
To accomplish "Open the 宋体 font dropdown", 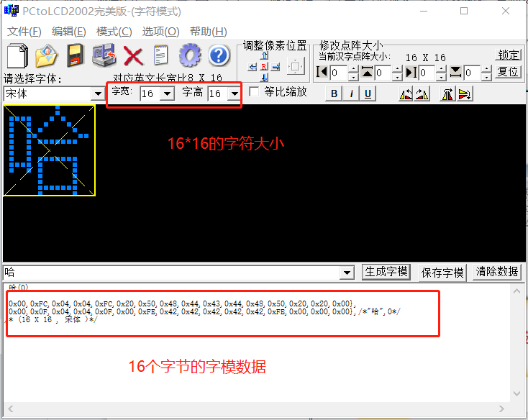I will pyautogui.click(x=98, y=93).
